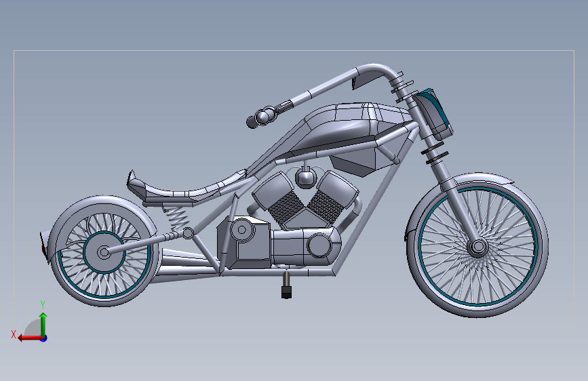588x381 pixels.
Task: Select the frame pivot joint near spring
Action: tap(189, 233)
